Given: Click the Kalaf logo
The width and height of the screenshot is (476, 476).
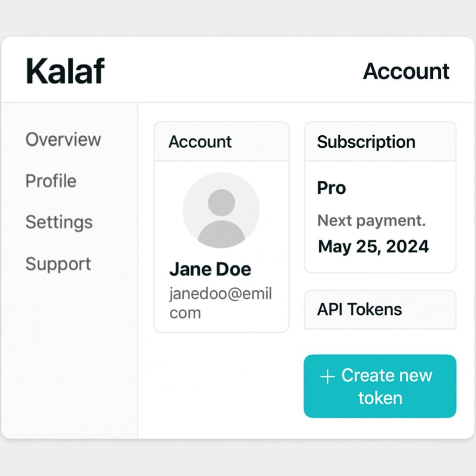Looking at the screenshot, I should [65, 71].
